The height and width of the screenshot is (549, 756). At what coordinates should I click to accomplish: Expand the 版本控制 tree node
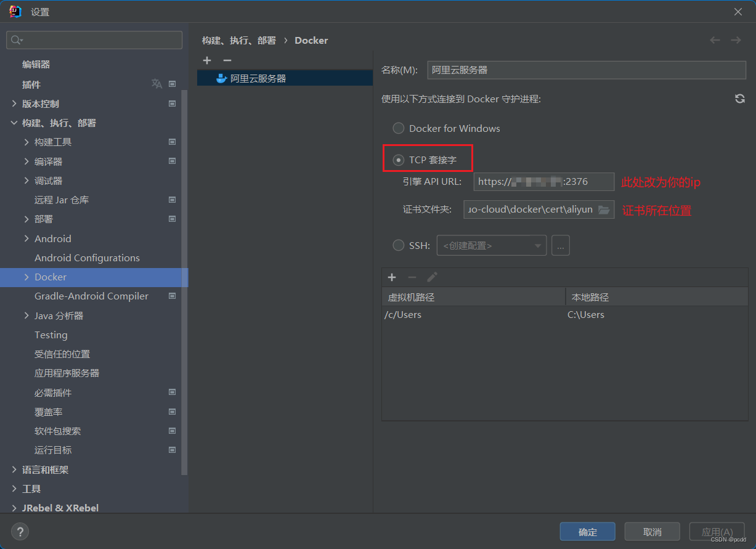coord(14,104)
